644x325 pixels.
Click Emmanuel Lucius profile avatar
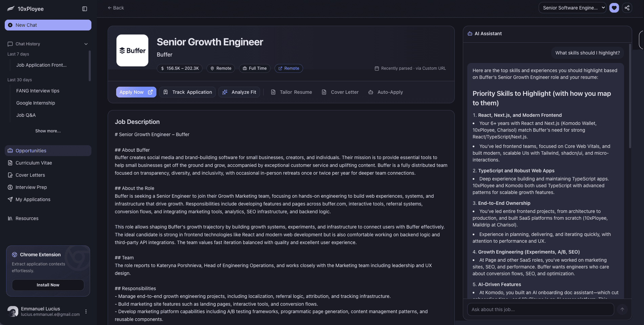point(13,311)
